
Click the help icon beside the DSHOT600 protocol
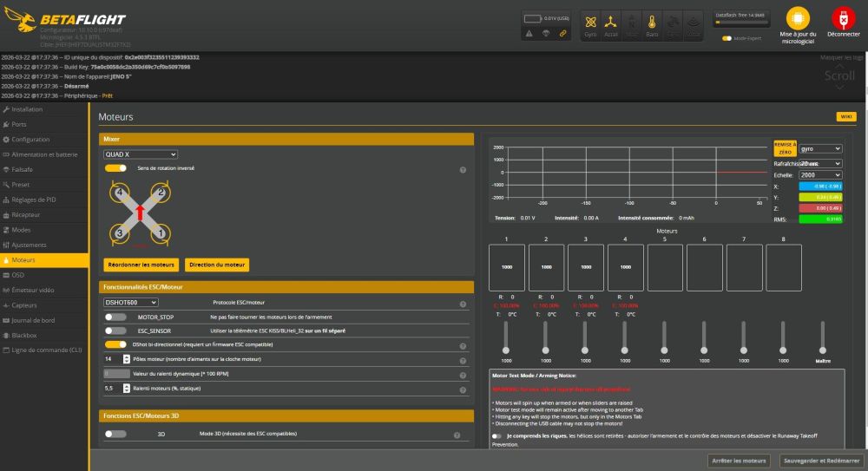[x=463, y=304]
